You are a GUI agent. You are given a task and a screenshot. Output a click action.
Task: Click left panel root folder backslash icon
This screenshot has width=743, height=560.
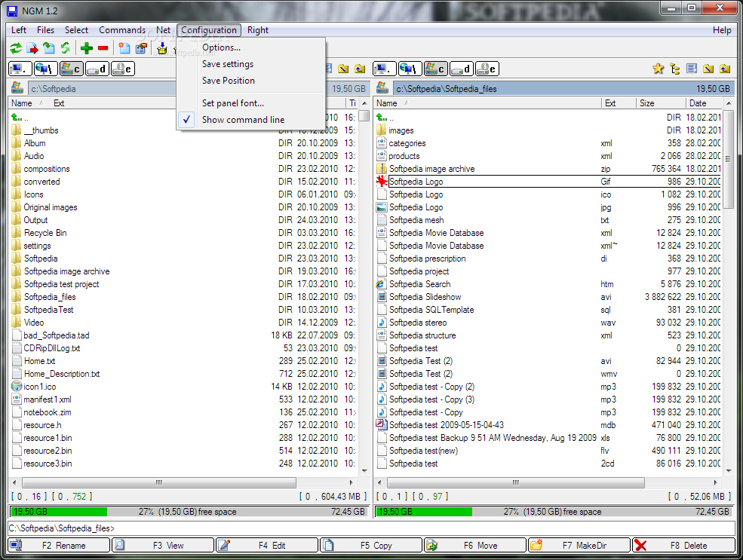click(343, 69)
